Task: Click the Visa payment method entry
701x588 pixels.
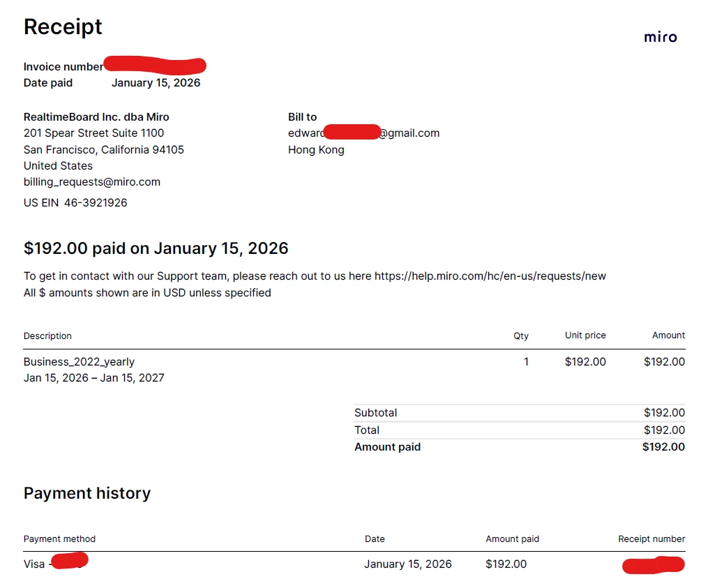Action: [x=56, y=562]
